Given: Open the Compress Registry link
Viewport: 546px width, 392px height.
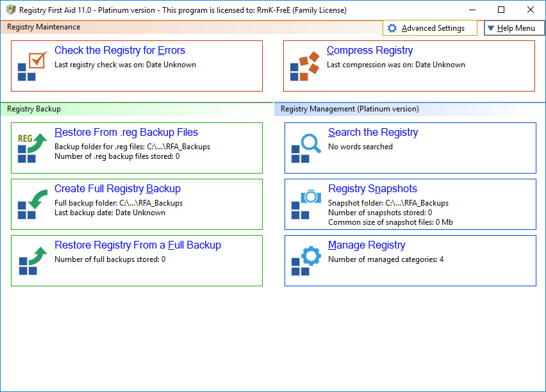Looking at the screenshot, I should coord(370,50).
